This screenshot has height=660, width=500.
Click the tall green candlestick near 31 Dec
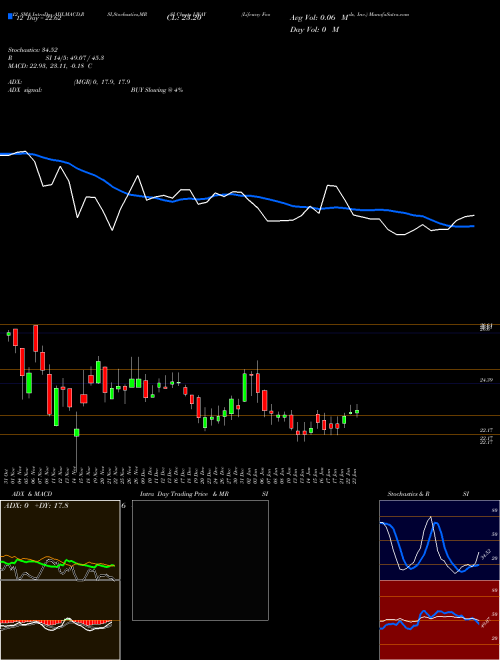245,387
